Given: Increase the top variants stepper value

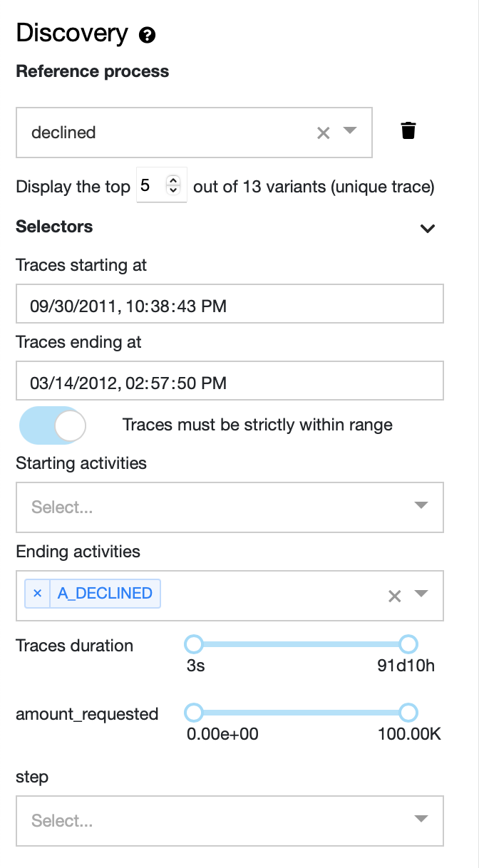Looking at the screenshot, I should (x=173, y=182).
